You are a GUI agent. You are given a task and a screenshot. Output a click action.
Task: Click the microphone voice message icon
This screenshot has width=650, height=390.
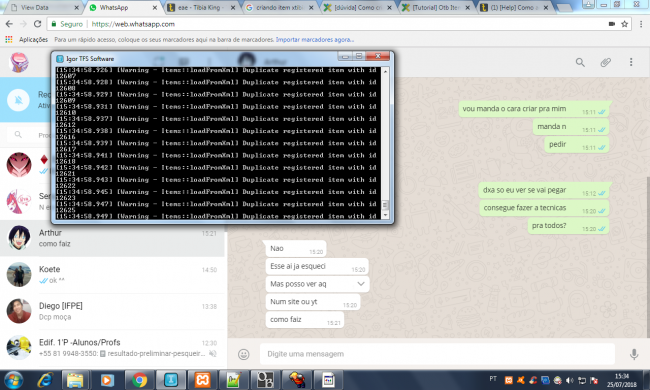[634, 354]
